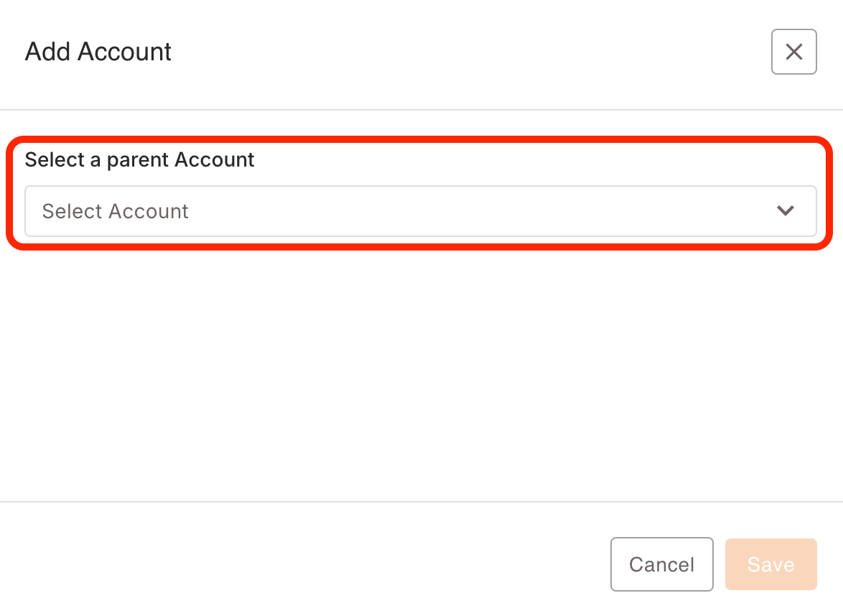Expand the parent account chevron arrow

coord(786,210)
